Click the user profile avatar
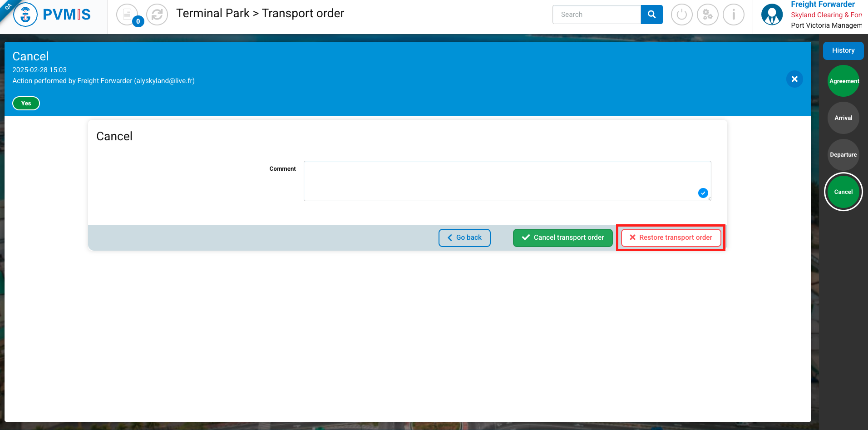 (x=772, y=15)
